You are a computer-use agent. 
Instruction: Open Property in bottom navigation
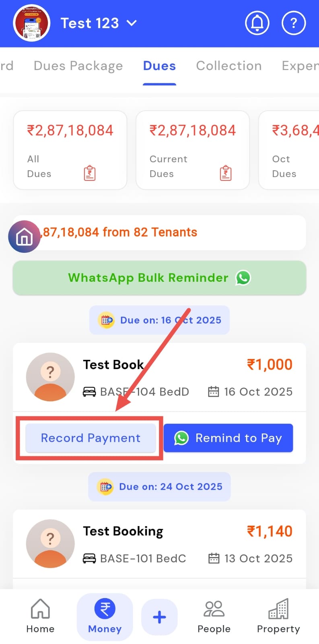[x=278, y=617]
